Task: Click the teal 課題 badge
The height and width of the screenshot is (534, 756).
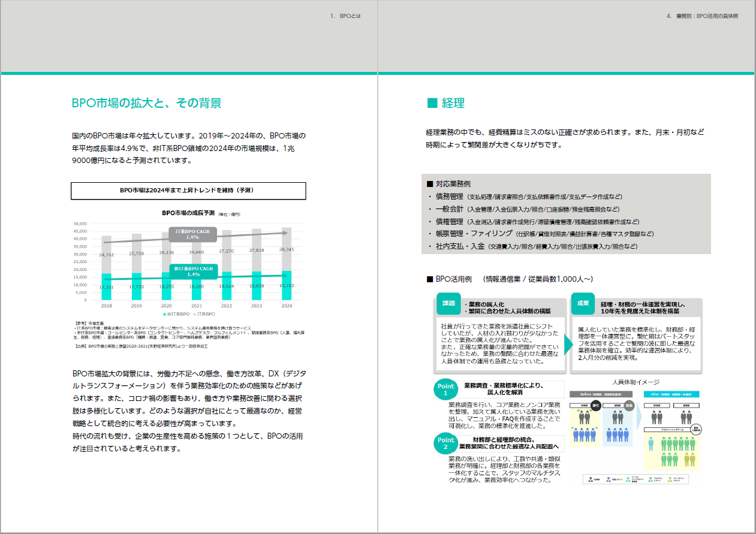Action: click(x=448, y=303)
